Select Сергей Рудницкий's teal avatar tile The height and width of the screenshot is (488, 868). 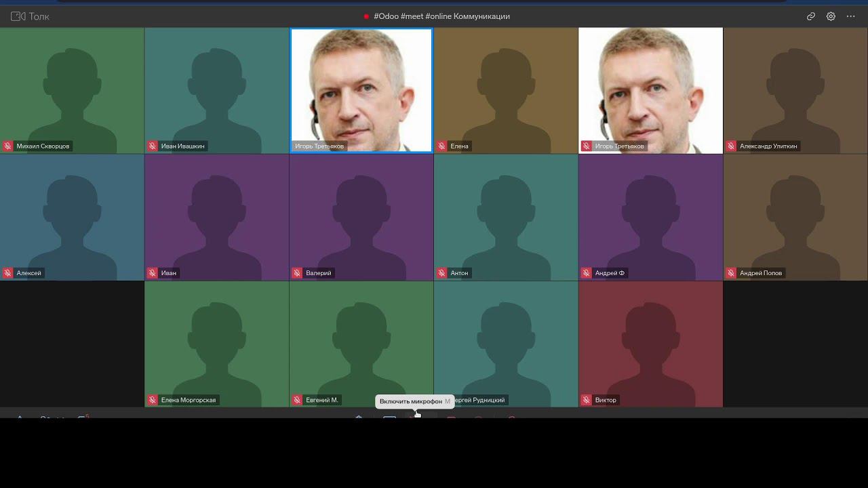pos(506,344)
